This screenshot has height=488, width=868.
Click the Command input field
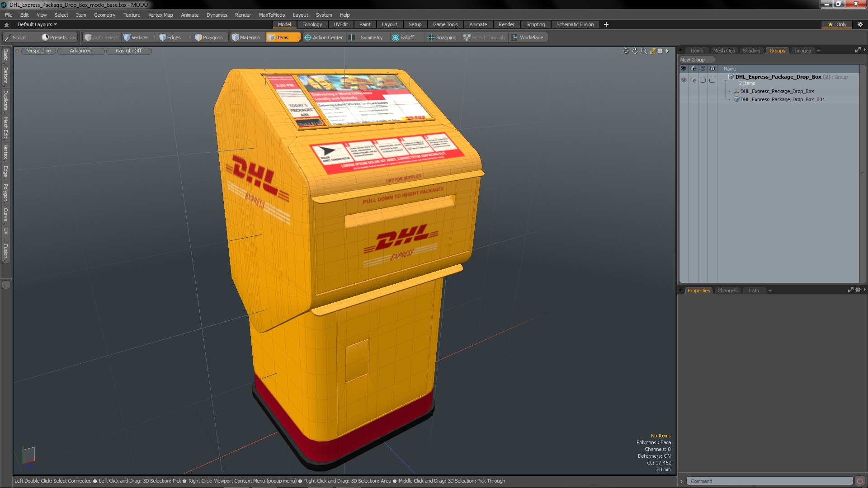(x=769, y=481)
